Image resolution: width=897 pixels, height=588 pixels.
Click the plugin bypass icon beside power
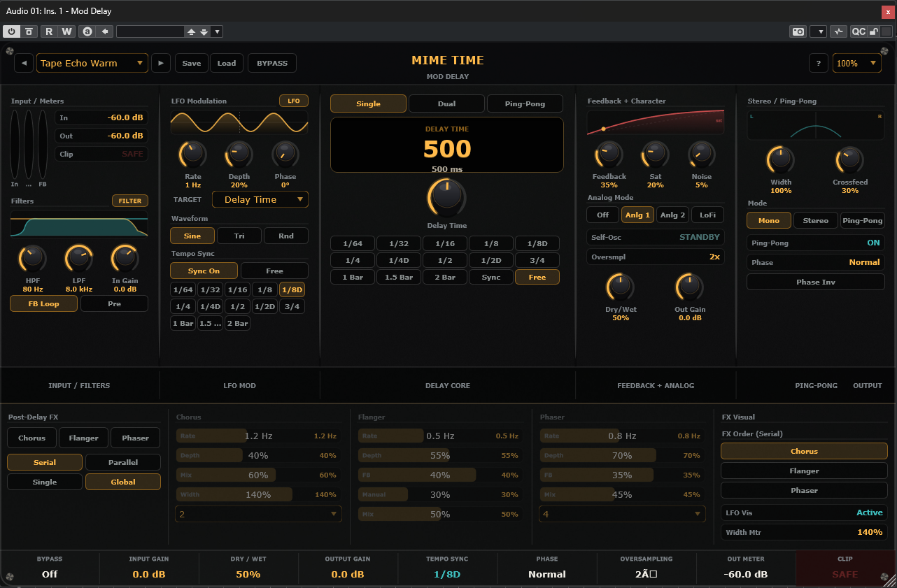(x=29, y=31)
